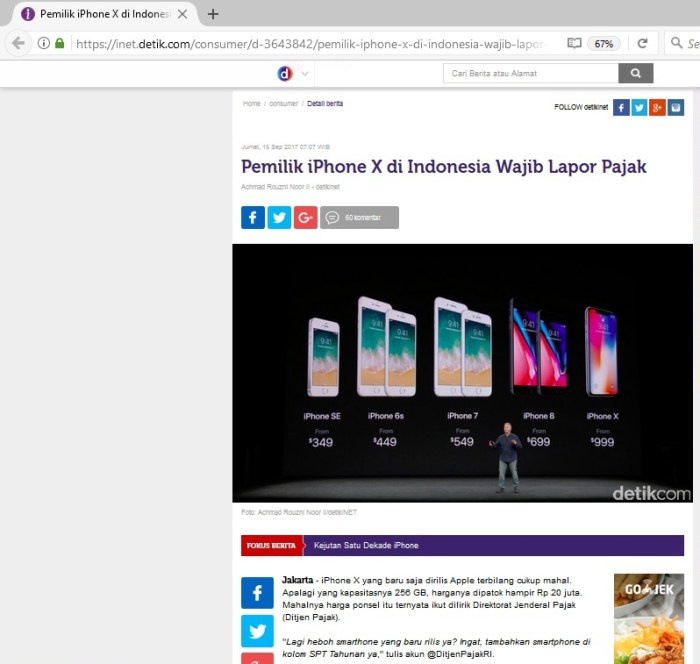This screenshot has height=664, width=700.
Task: Open the consumer breadcrumb link
Action: [x=283, y=103]
